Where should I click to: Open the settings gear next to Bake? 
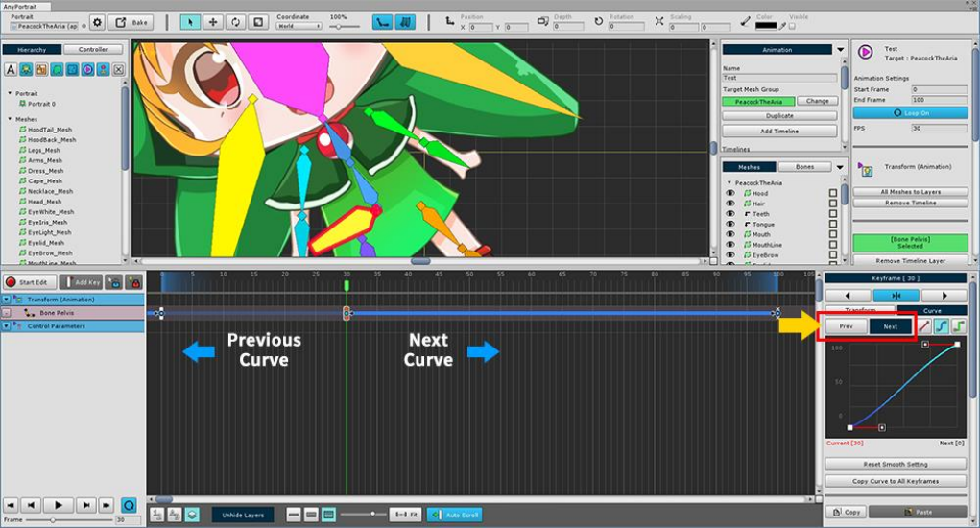point(97,22)
